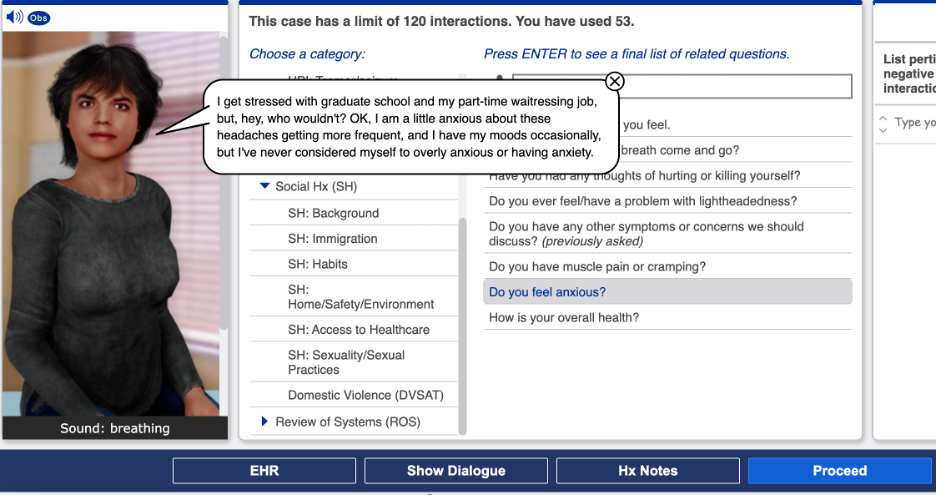This screenshot has height=496, width=936.
Task: Click the question search text field
Action: tap(682, 86)
